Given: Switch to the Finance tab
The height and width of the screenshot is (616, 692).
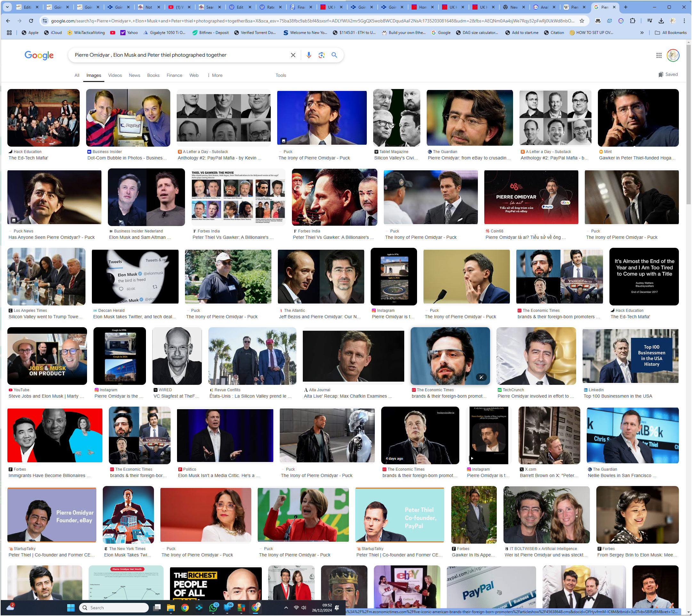Looking at the screenshot, I should pyautogui.click(x=174, y=75).
